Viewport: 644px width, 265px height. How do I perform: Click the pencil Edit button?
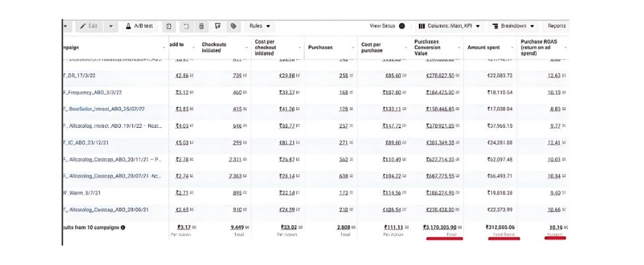(90, 26)
